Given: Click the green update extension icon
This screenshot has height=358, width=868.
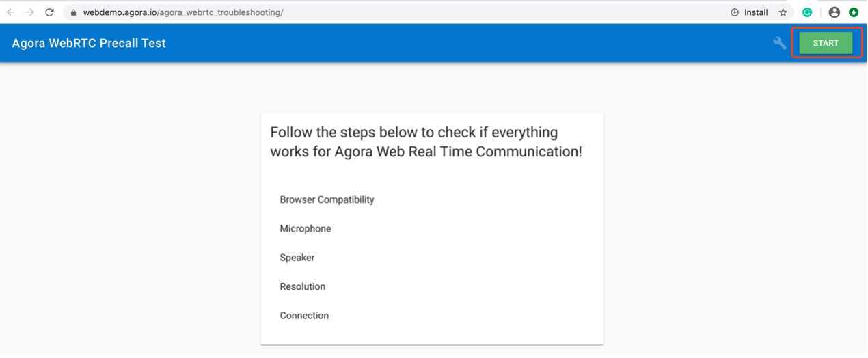Looking at the screenshot, I should [854, 12].
